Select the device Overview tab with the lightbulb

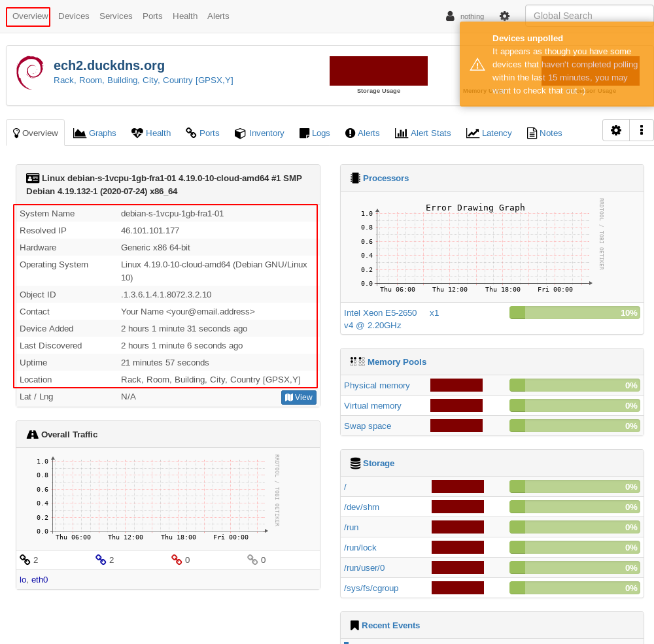click(35, 133)
